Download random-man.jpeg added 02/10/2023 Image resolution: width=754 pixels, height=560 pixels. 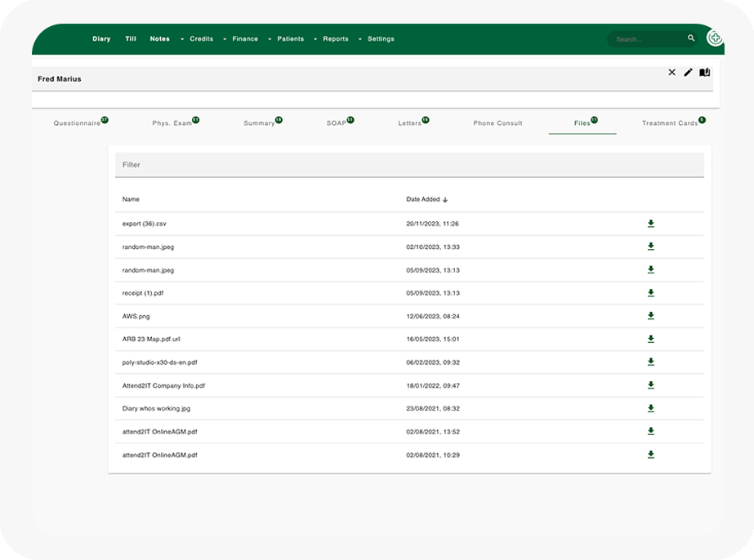[x=650, y=247]
